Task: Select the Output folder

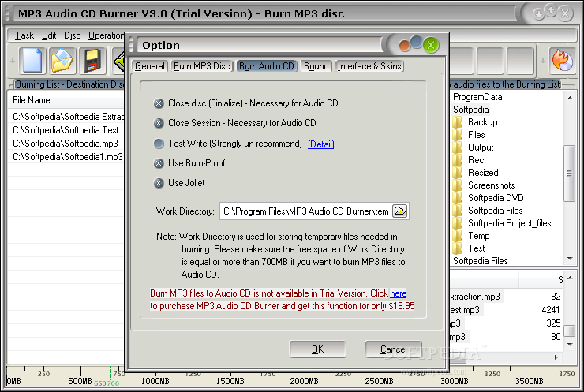Action: 481,147
